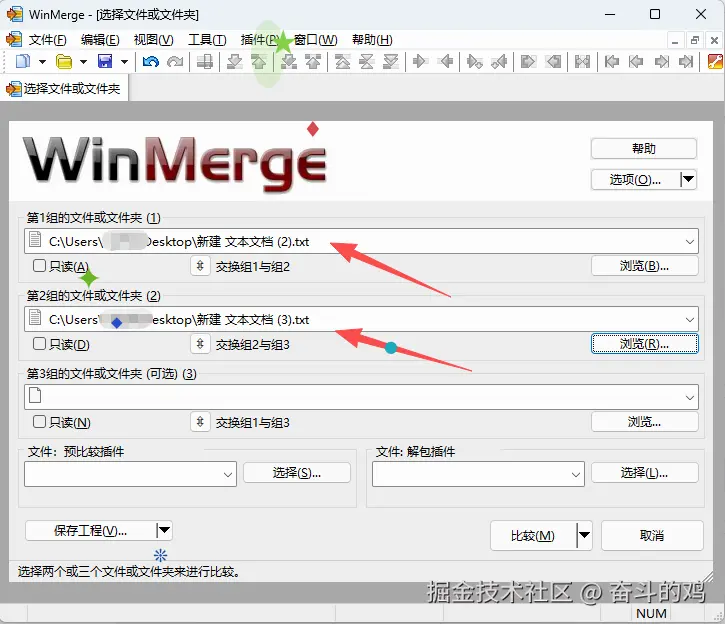Expand the Open folder toolbar dropdown arrow
This screenshot has width=725, height=624.
pyautogui.click(x=83, y=61)
